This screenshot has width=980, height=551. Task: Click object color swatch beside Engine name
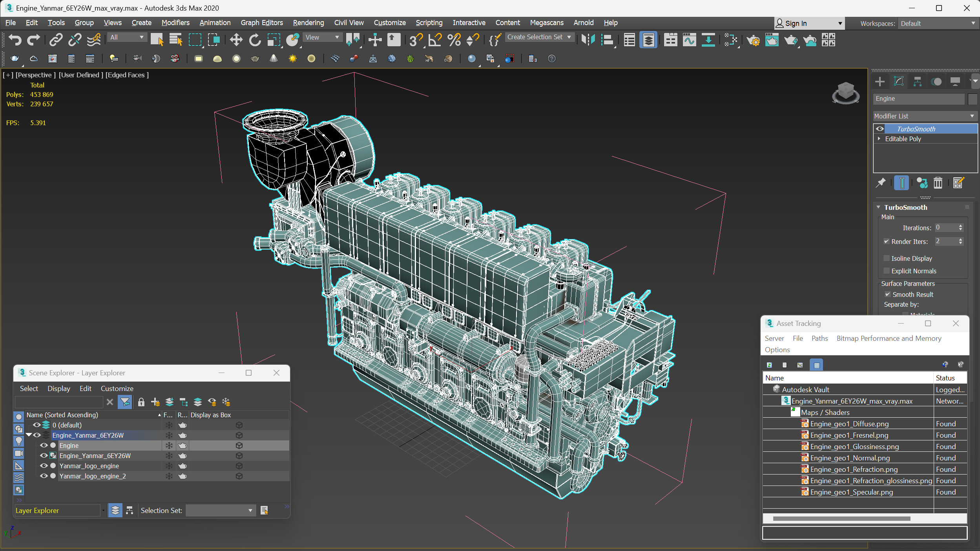(x=972, y=99)
